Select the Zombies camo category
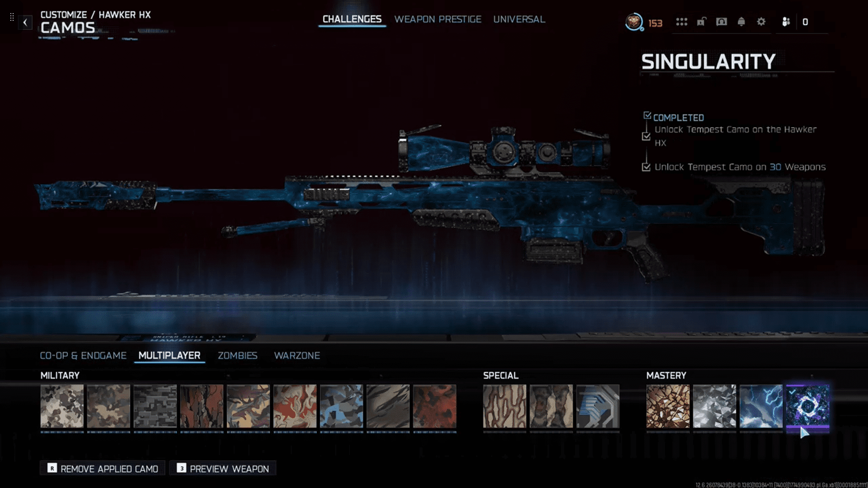 [237, 356]
